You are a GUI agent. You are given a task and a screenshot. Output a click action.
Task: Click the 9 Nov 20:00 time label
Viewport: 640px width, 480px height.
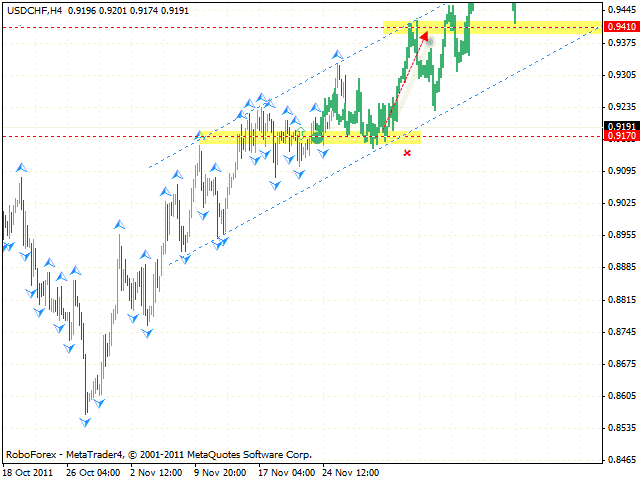tap(228, 471)
